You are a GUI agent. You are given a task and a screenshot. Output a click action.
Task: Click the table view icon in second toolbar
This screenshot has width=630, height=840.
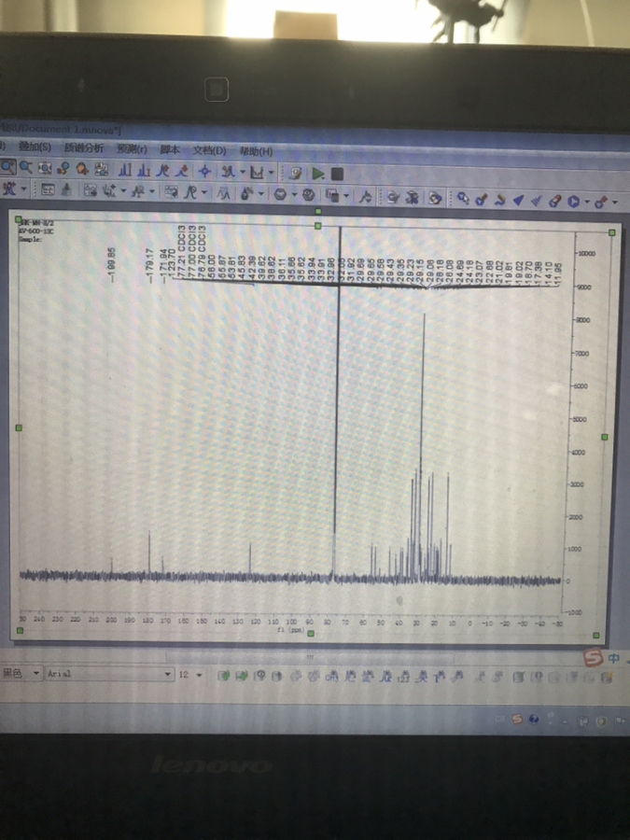48,189
